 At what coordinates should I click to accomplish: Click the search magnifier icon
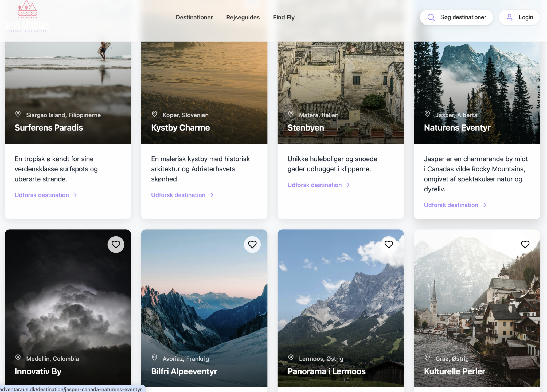431,17
